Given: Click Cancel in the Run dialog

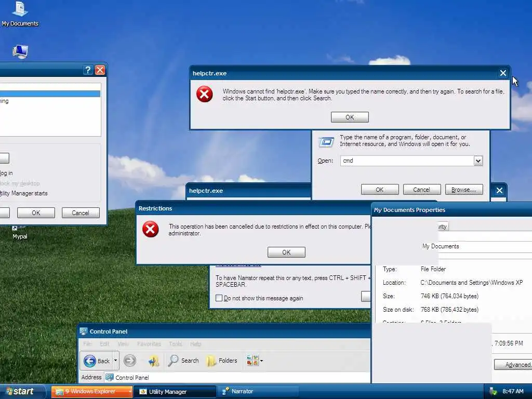Looking at the screenshot, I should [x=421, y=190].
